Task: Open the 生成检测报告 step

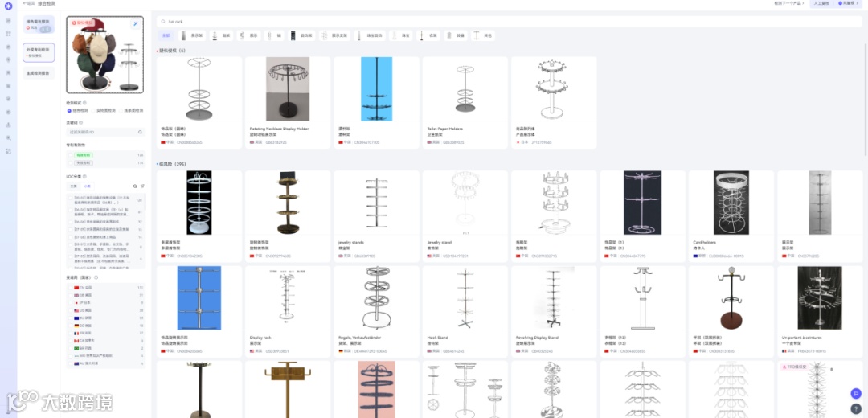Action: point(39,73)
